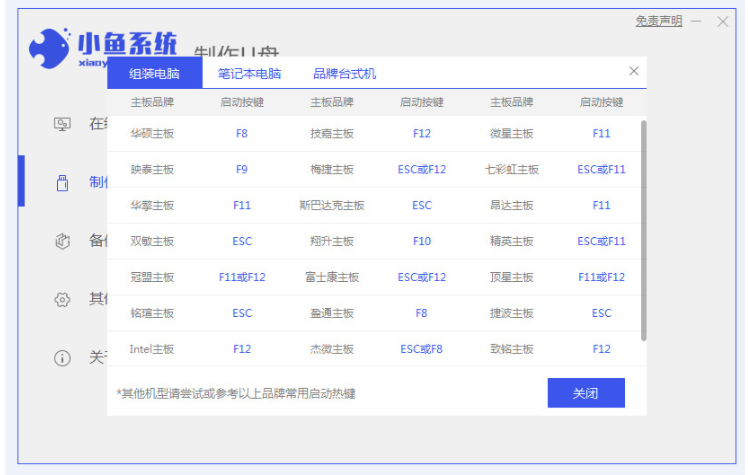The width and height of the screenshot is (748, 475).
Task: Select the USB drive icon in sidebar
Action: [x=62, y=182]
